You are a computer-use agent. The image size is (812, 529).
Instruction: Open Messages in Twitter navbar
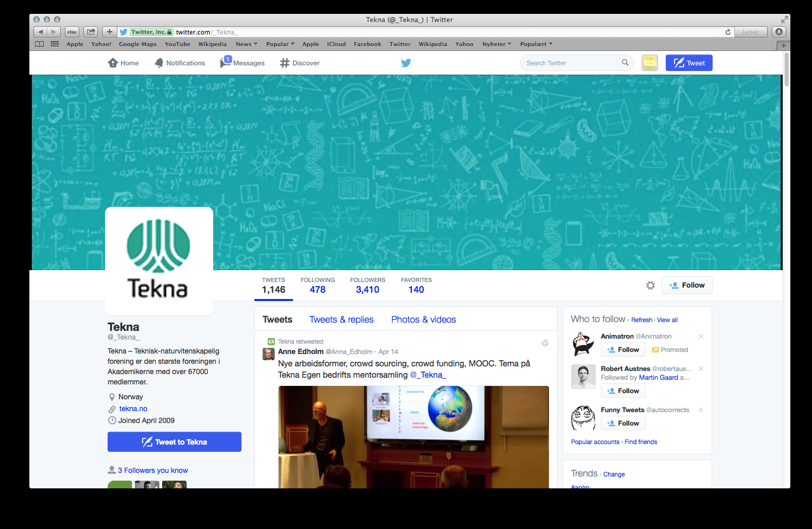pos(243,63)
